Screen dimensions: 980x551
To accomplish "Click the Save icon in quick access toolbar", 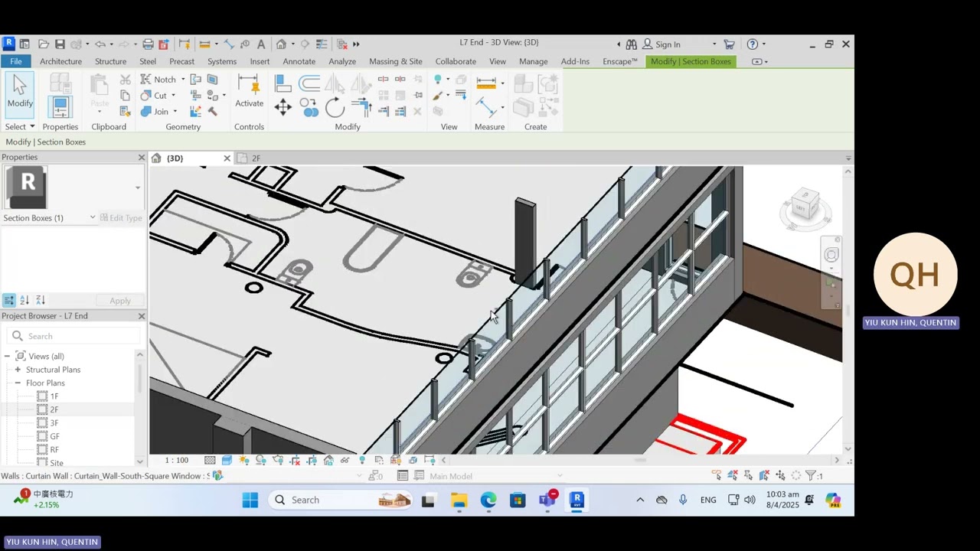I will (60, 44).
